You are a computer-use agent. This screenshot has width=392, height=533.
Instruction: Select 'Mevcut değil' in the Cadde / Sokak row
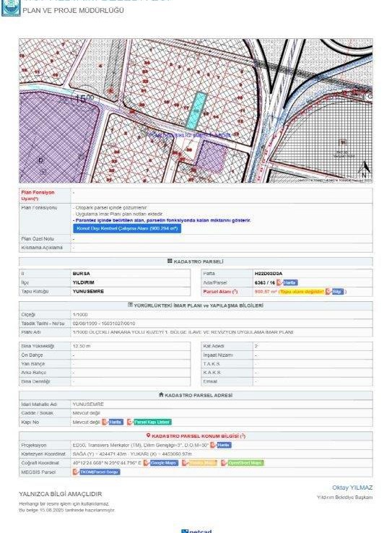(87, 413)
